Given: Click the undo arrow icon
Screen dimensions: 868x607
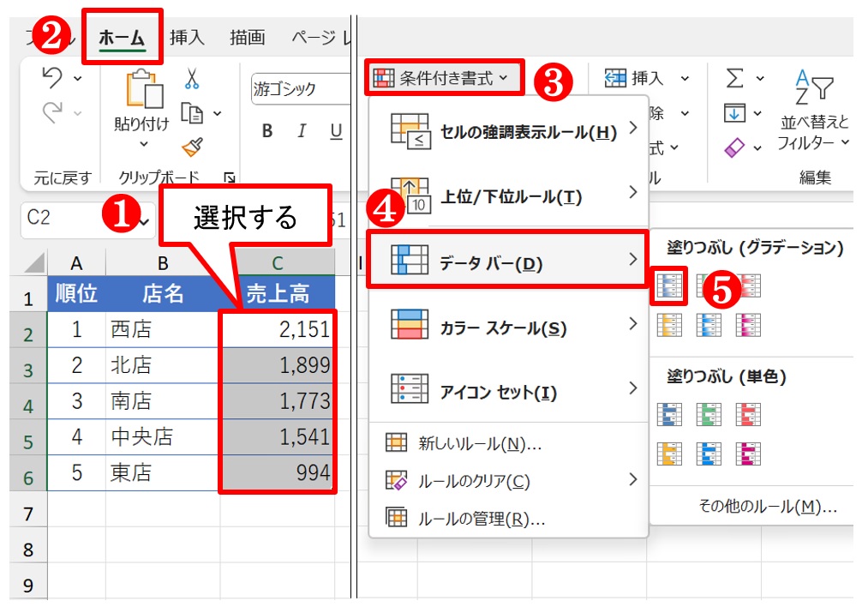Looking at the screenshot, I should pos(53,78).
